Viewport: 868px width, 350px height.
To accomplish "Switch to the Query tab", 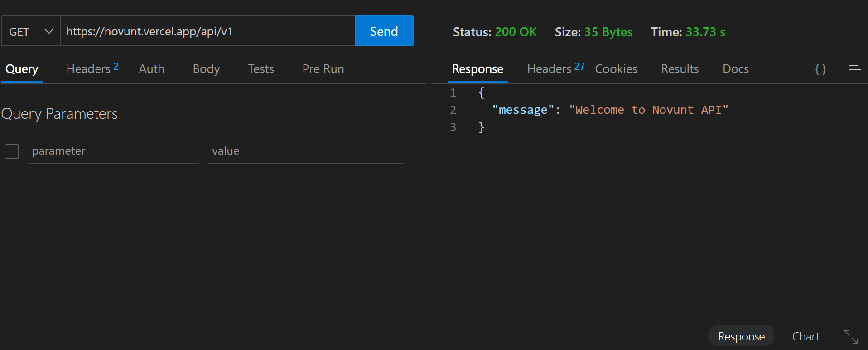I will [22, 69].
